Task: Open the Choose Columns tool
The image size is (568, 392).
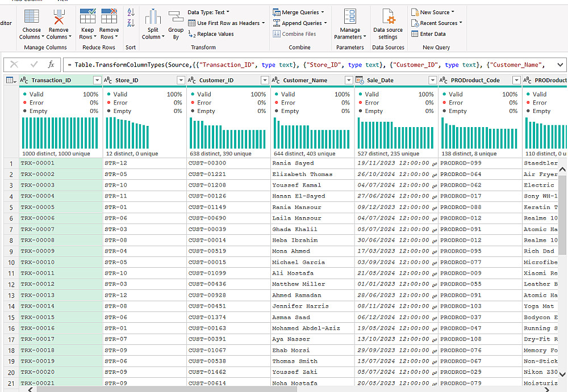Action: pos(31,24)
